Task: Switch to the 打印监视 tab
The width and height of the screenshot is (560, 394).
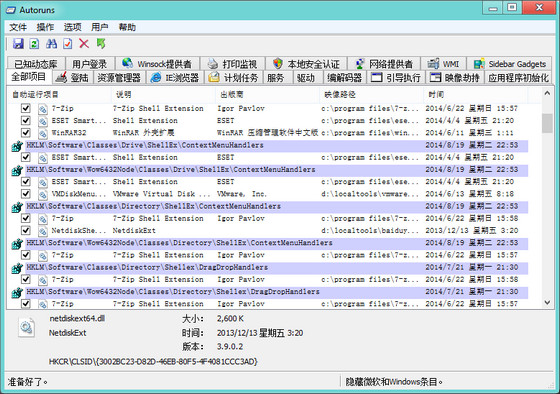Action: click(x=232, y=64)
